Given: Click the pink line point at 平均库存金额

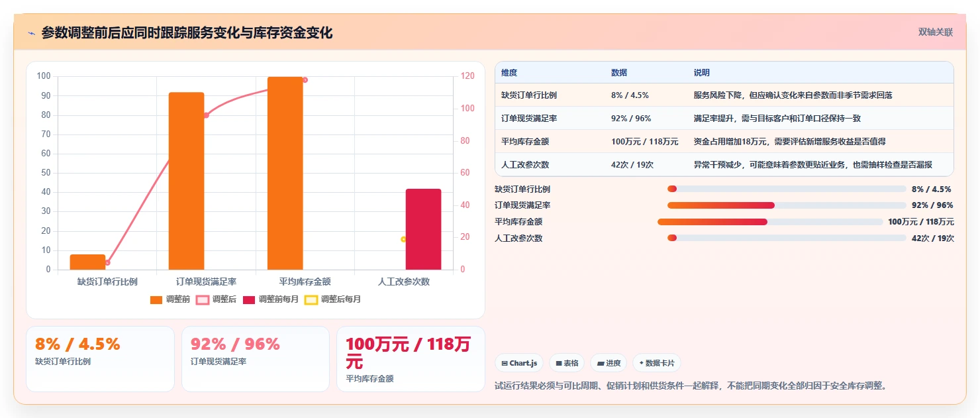Looking at the screenshot, I should (x=305, y=80).
